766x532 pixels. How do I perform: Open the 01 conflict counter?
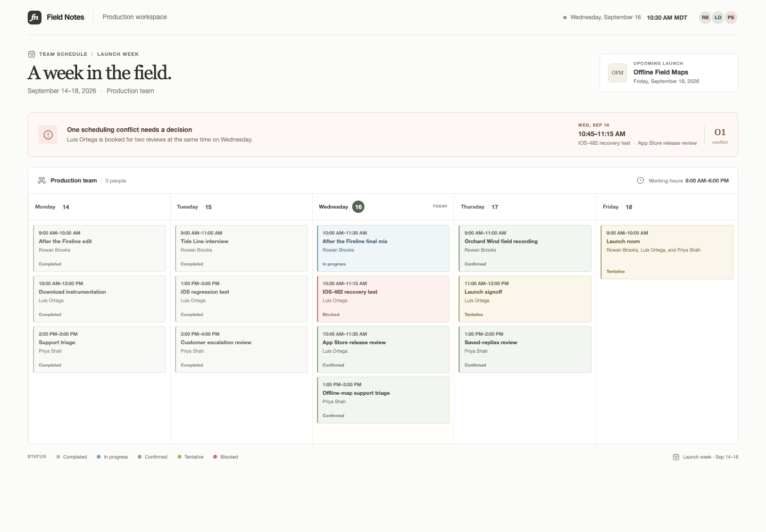720,135
